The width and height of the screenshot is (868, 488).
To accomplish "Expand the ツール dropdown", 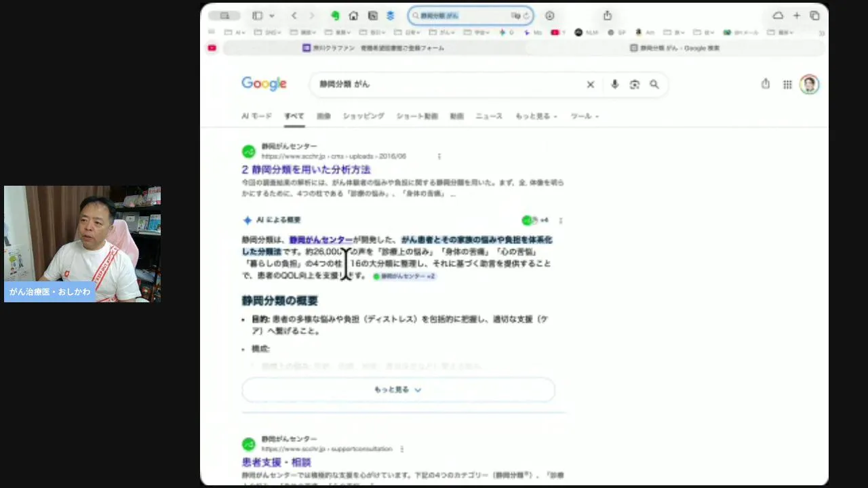I will (585, 116).
